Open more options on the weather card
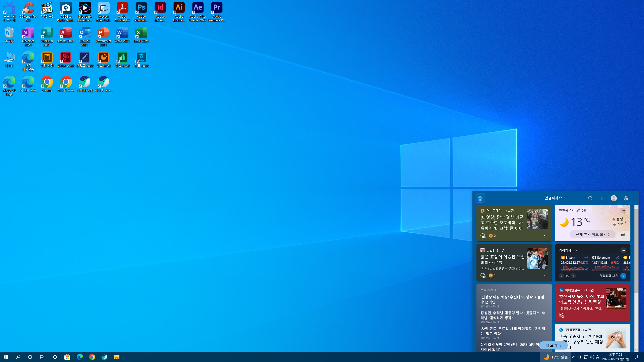The height and width of the screenshot is (362, 644). [x=623, y=210]
